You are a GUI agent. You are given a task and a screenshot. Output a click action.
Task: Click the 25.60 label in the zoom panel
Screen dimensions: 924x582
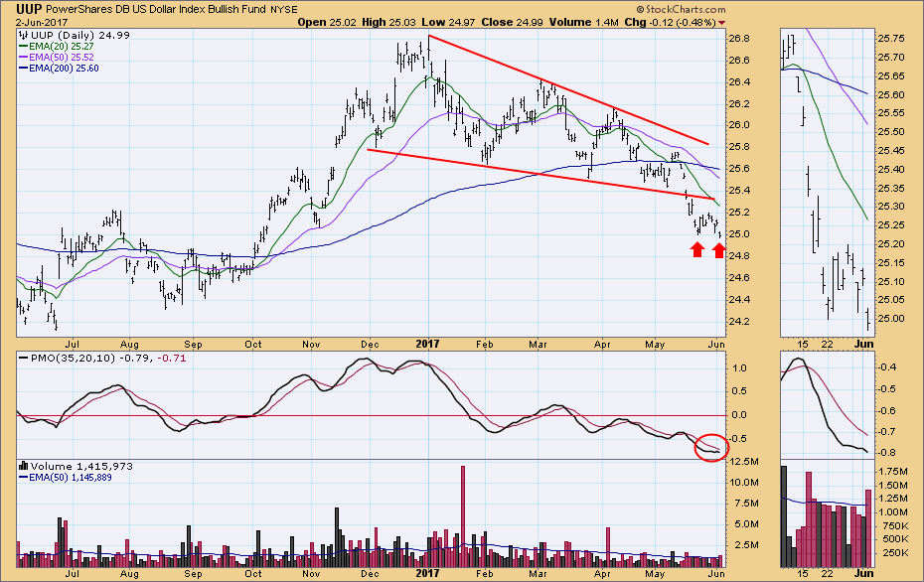point(891,94)
